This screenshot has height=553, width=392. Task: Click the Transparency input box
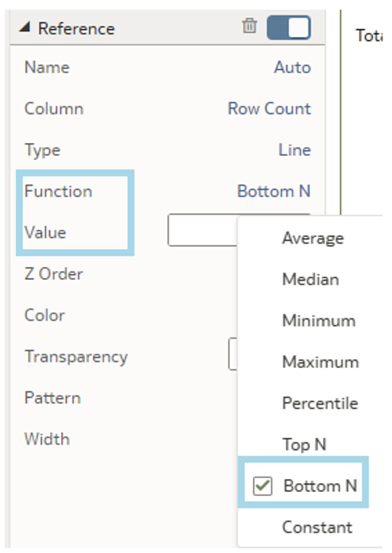233,354
